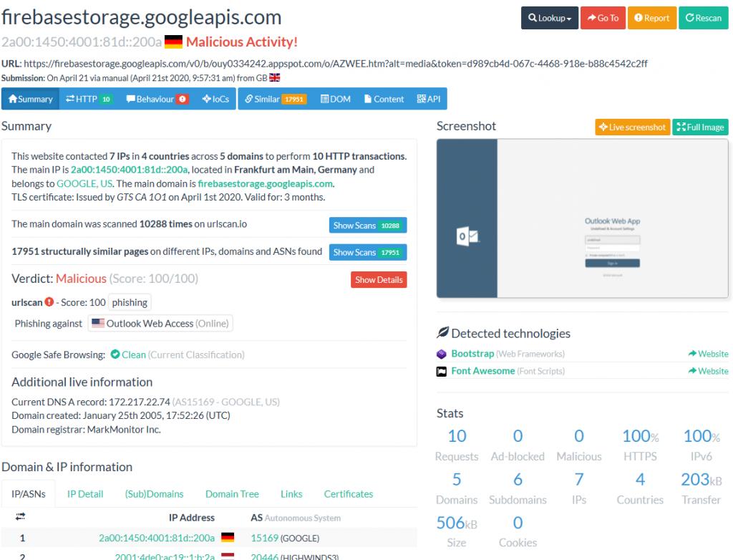Viewport: 733px width, 560px height.
Task: Visit Website link for Bootstrap
Action: 708,354
